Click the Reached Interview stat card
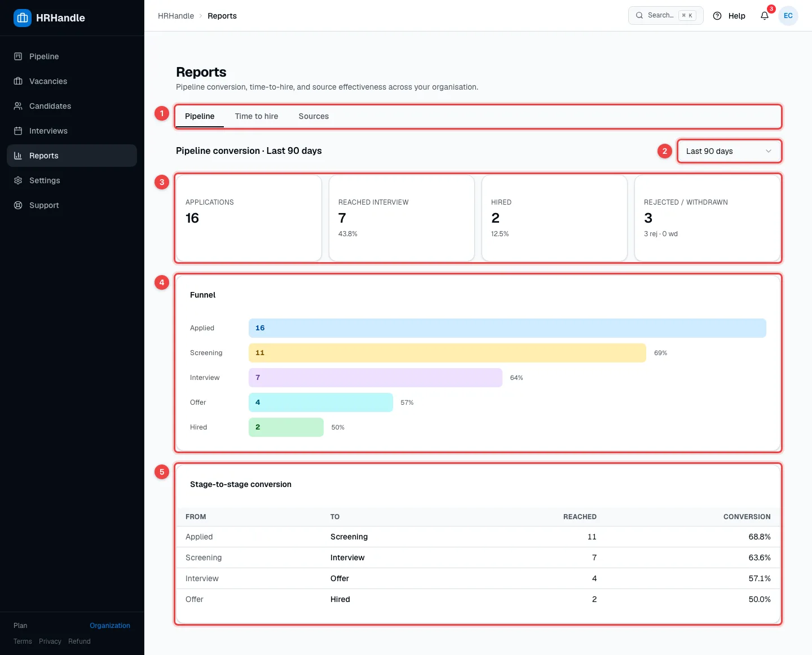Viewport: 812px width, 655px height. click(x=401, y=218)
